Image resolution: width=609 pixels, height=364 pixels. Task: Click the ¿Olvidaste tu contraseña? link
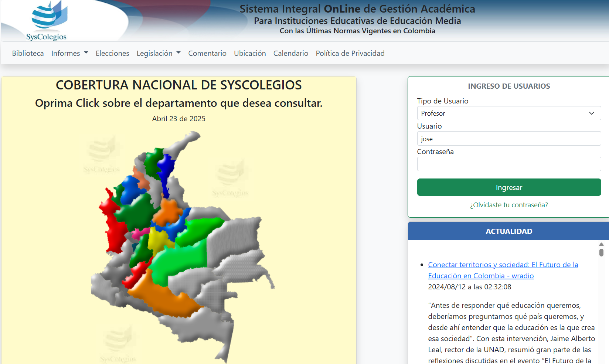[509, 205]
